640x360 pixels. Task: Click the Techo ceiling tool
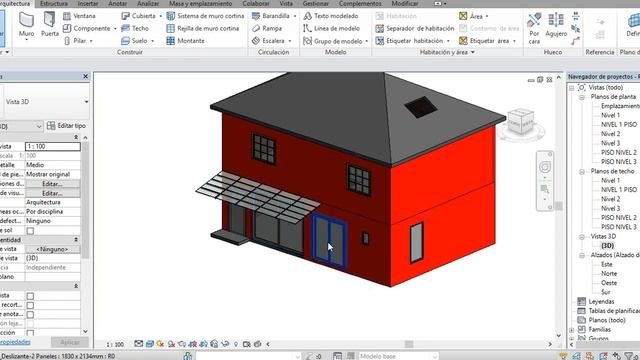pos(135,28)
